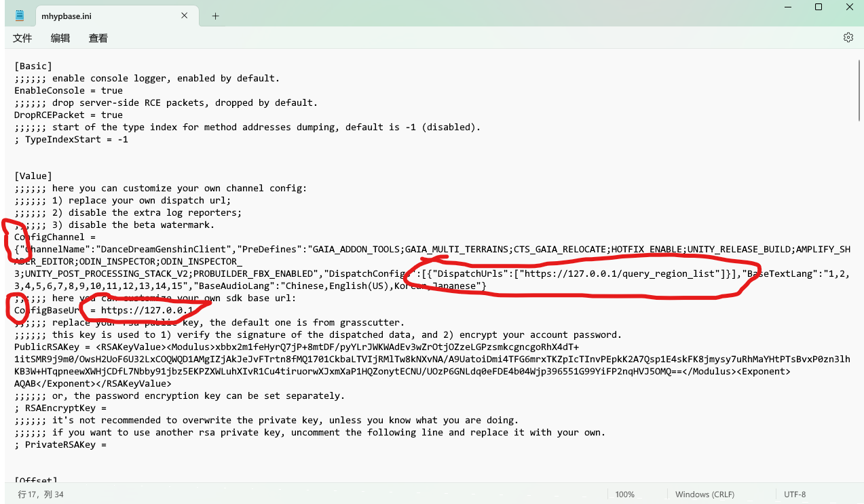Screen dimensions: 864x504
Task: Click the DropRCEPacket = true line
Action: 68,115
